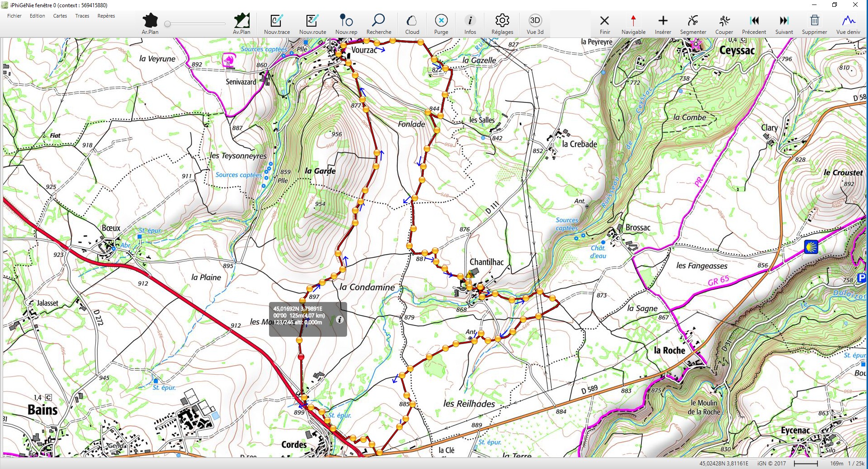Add a new waypoint with Nouv.rep

(x=346, y=21)
